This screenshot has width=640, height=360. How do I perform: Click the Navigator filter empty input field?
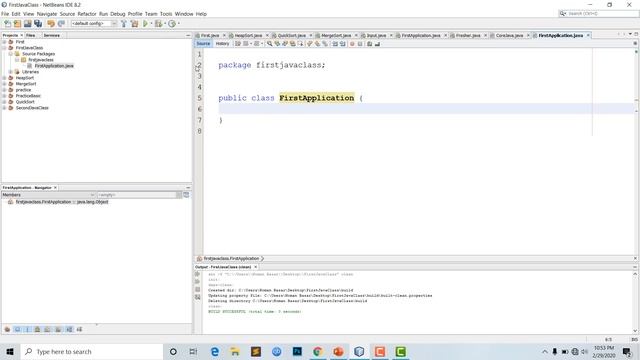(137, 195)
